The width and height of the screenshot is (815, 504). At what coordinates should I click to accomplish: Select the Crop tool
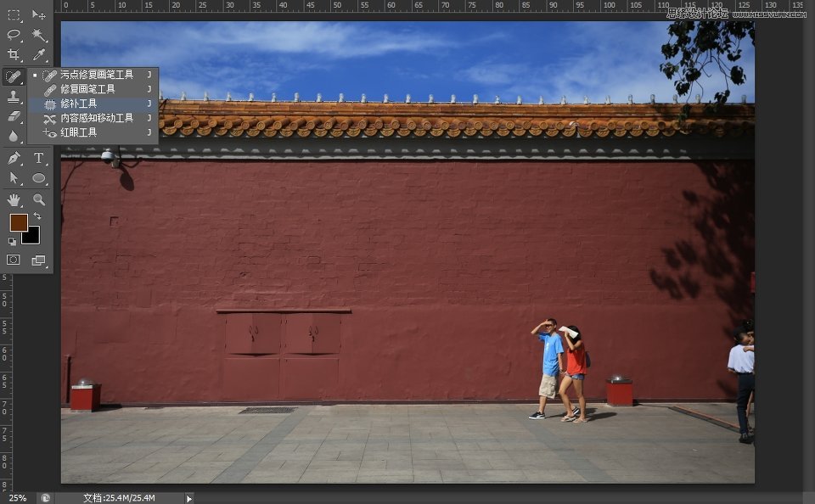click(13, 53)
